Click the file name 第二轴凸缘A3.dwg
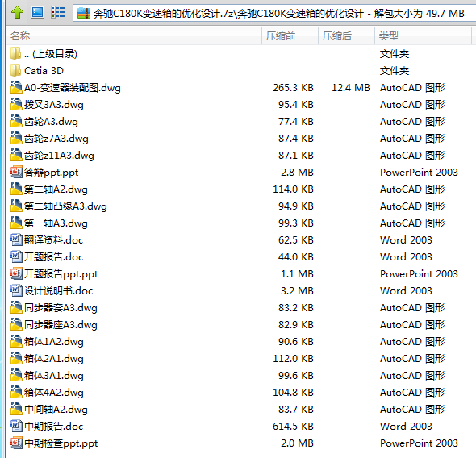Image resolution: width=476 pixels, height=458 pixels. click(x=65, y=206)
